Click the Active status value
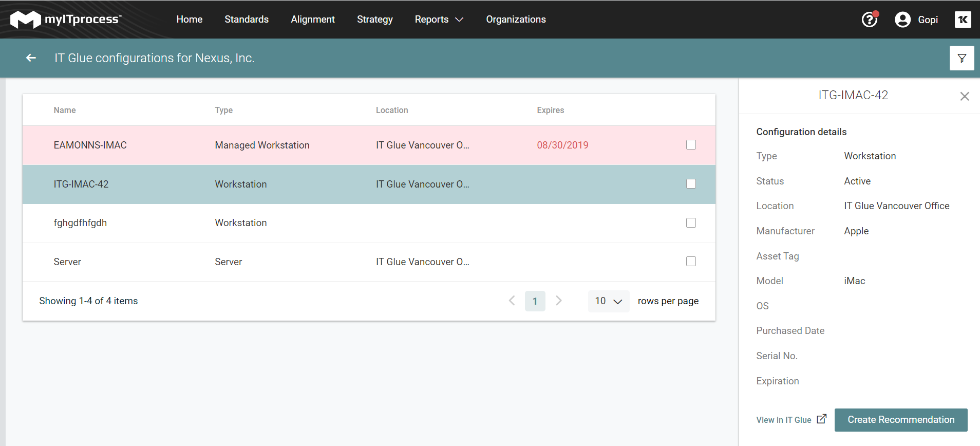Viewport: 980px width, 446px height. click(857, 181)
